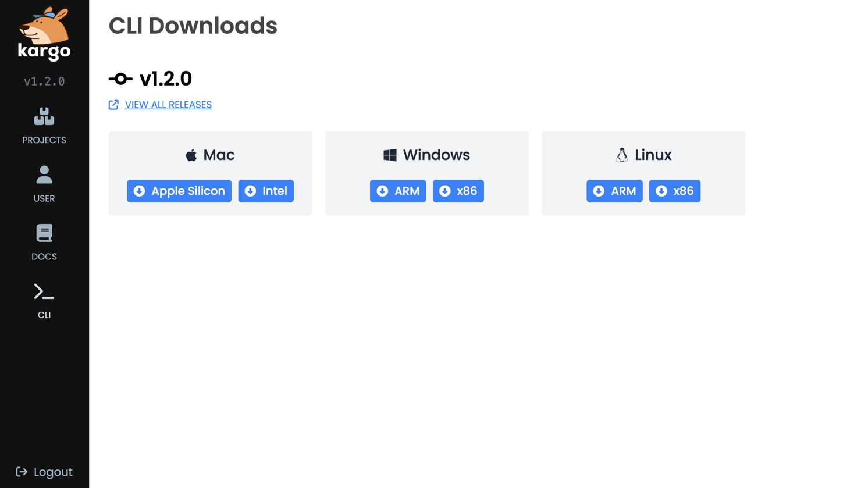The height and width of the screenshot is (488, 868).
Task: Open the VIEW ALL RELEASES link
Action: click(x=168, y=105)
